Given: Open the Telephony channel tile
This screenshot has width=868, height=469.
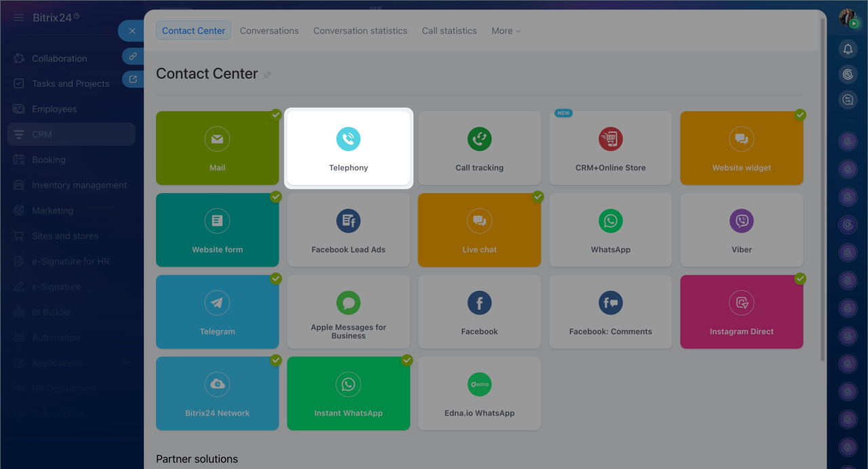Looking at the screenshot, I should 349,148.
